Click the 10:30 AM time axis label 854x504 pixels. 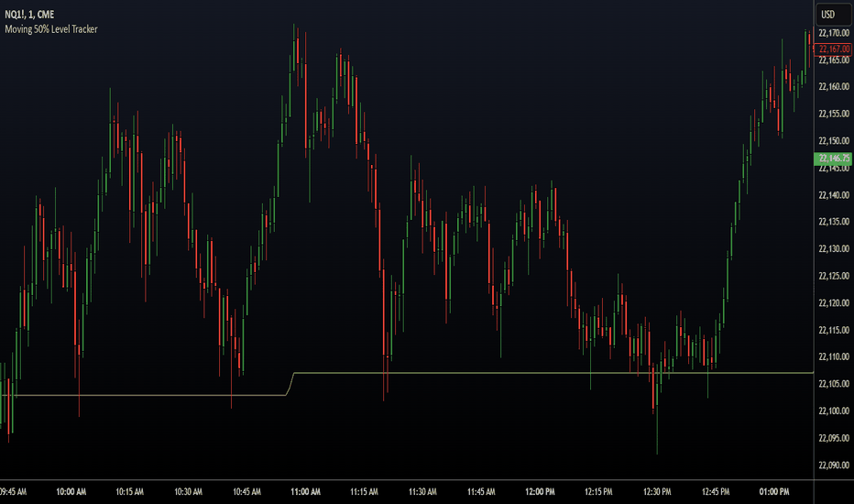click(189, 491)
